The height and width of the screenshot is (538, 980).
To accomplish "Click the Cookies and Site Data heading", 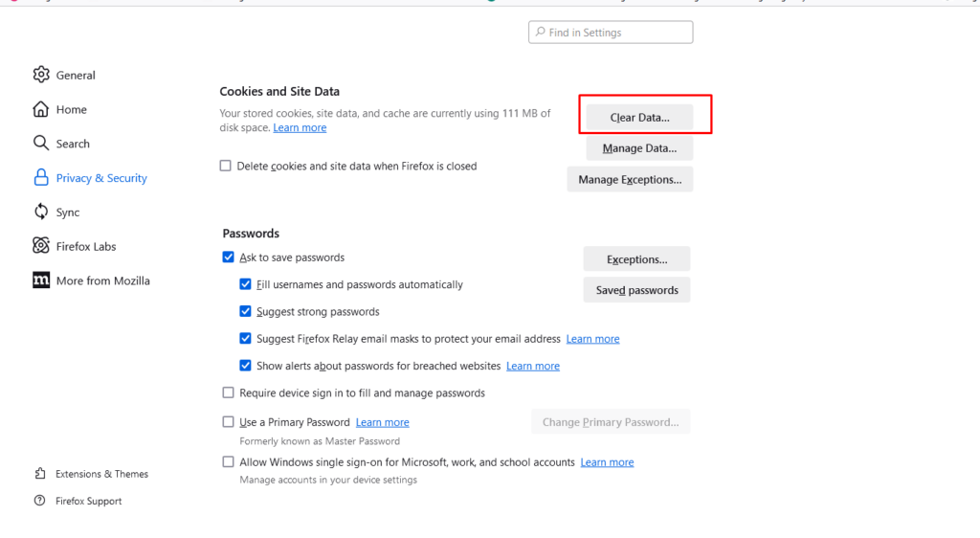I will [x=279, y=91].
